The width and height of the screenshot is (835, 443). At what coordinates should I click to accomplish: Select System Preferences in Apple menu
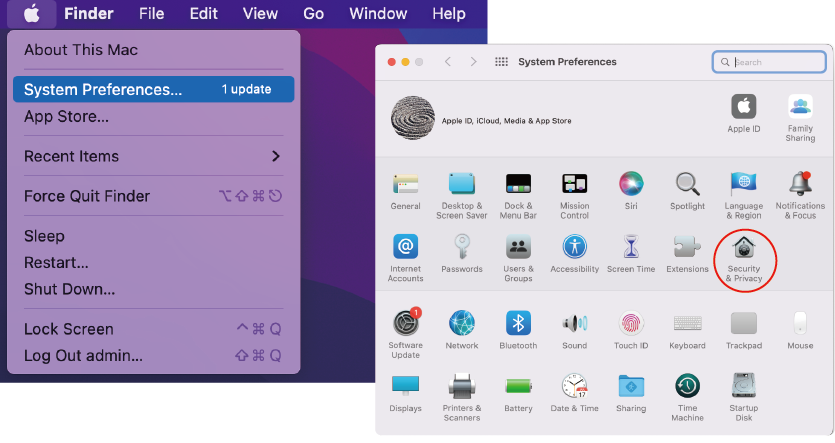click(153, 89)
